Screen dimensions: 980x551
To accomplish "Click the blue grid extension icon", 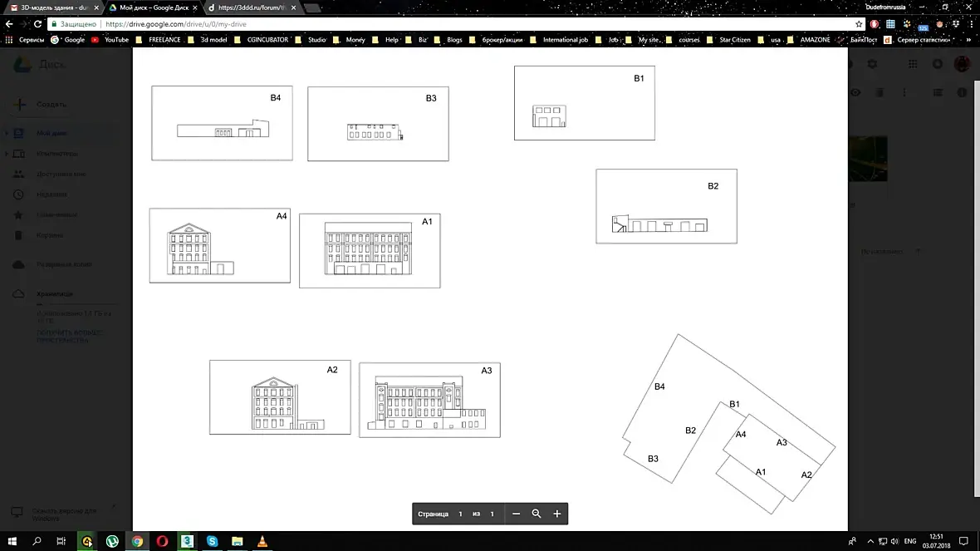I will coord(890,24).
